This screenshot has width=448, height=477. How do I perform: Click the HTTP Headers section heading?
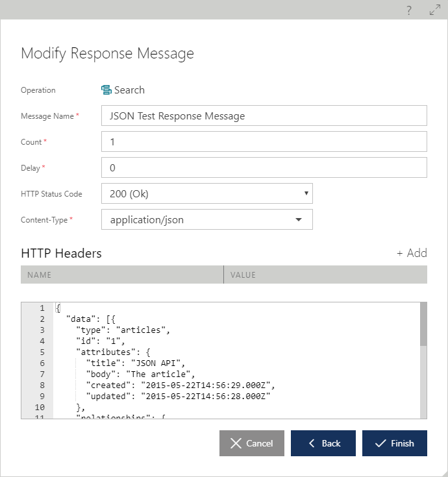pyautogui.click(x=61, y=253)
